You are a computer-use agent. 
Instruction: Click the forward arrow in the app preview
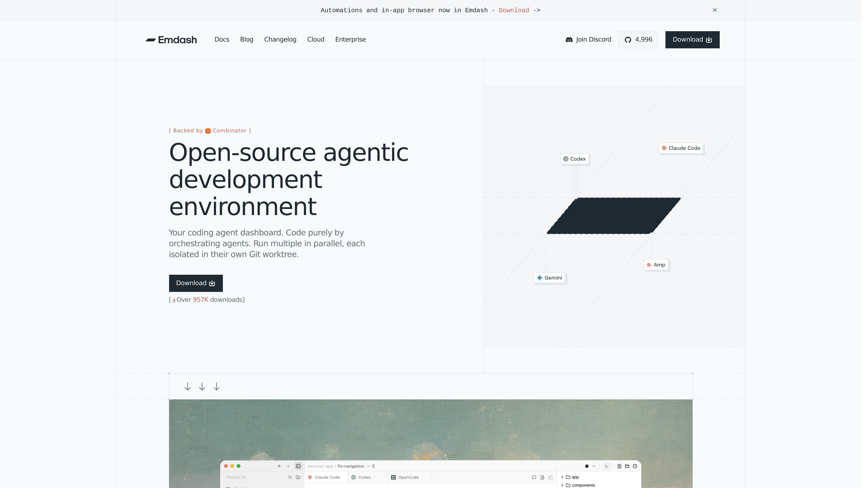288,466
